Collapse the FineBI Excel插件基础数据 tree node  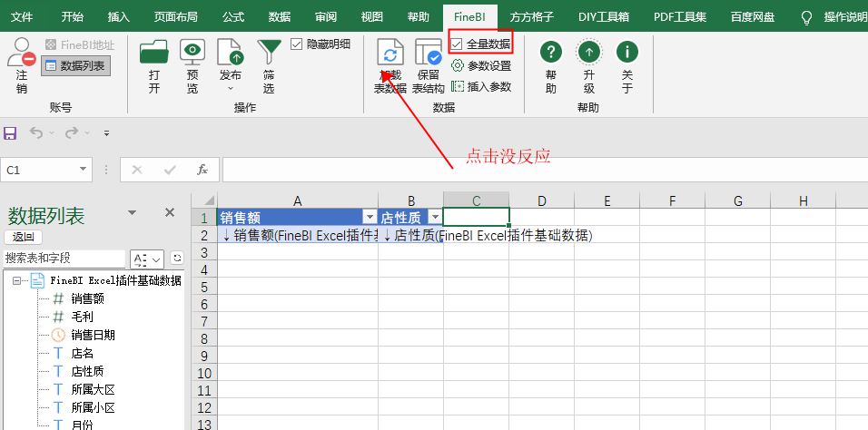(16, 280)
